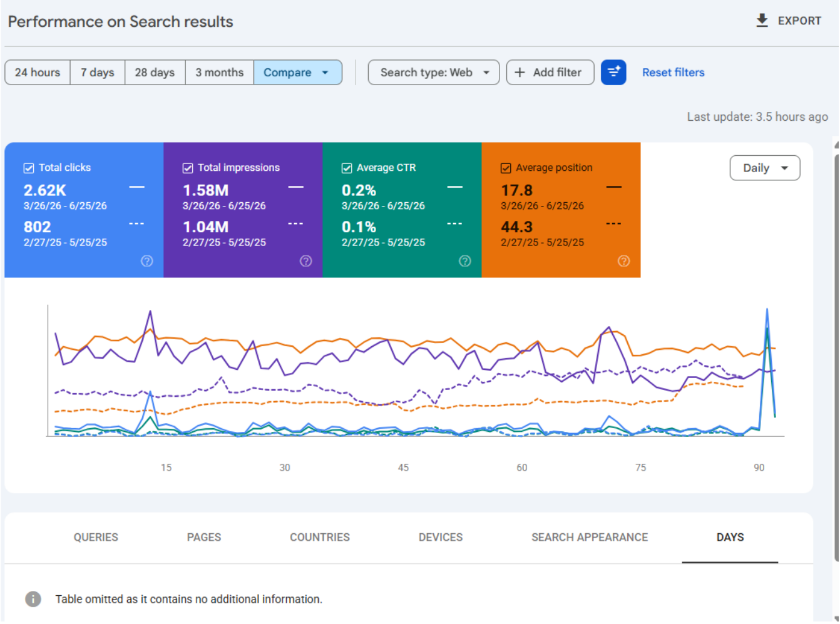Select the 24 hours date range

[x=38, y=73]
